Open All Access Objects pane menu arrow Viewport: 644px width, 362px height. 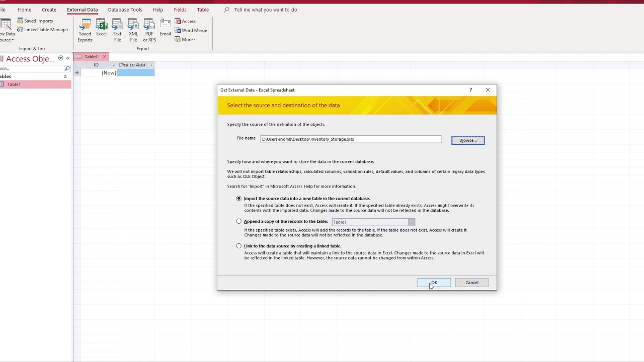coord(60,58)
